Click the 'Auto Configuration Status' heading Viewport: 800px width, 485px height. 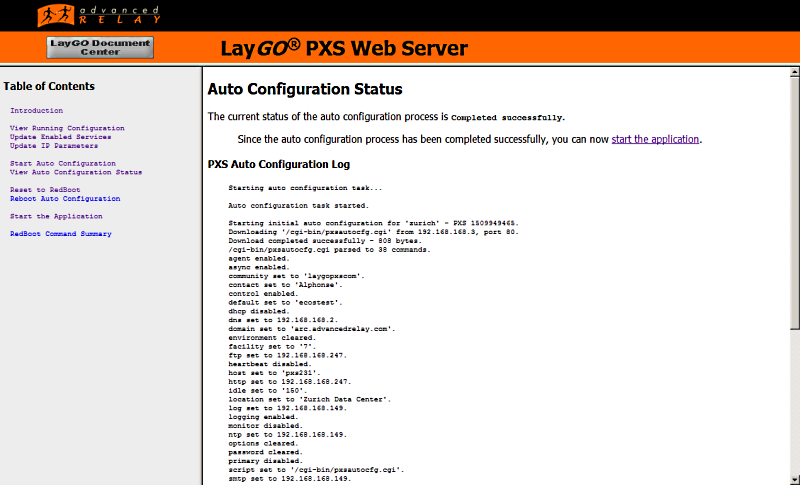[305, 89]
